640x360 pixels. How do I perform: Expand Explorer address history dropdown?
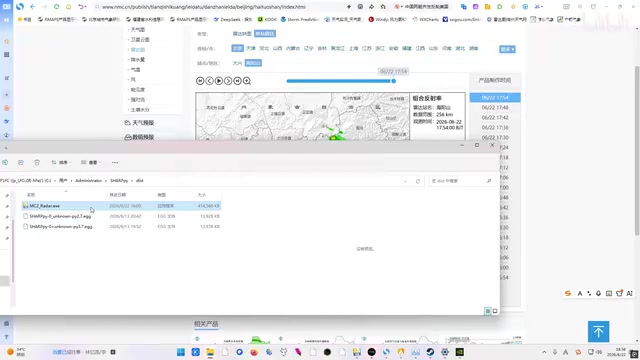(405, 181)
